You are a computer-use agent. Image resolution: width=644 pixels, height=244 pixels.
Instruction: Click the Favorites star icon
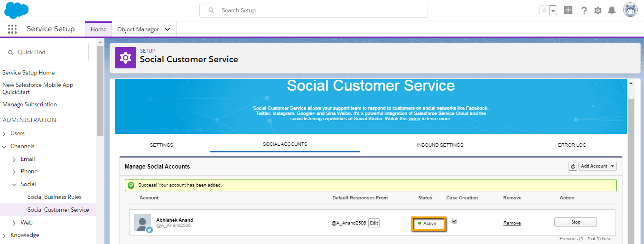pos(544,10)
